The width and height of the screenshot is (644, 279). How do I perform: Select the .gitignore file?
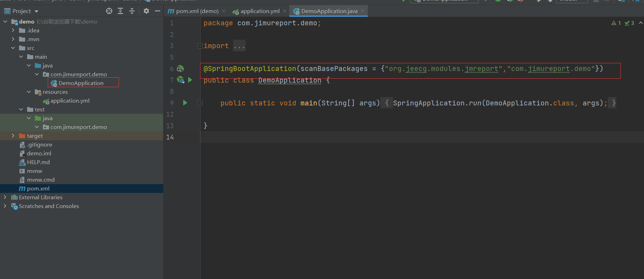39,145
